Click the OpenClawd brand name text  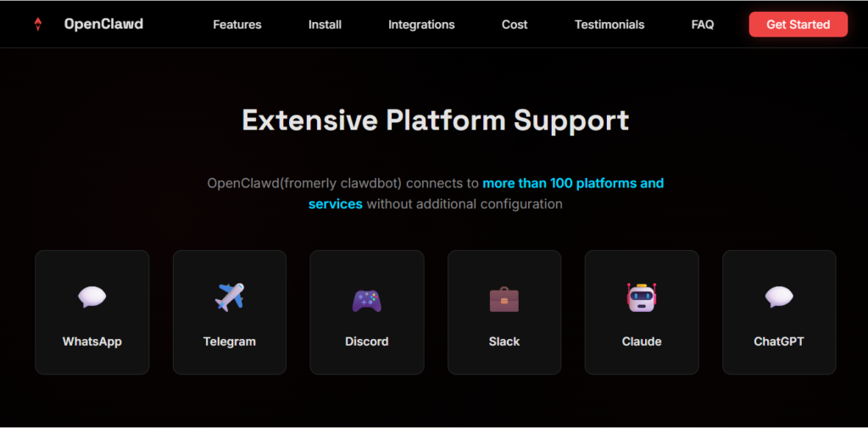point(103,25)
